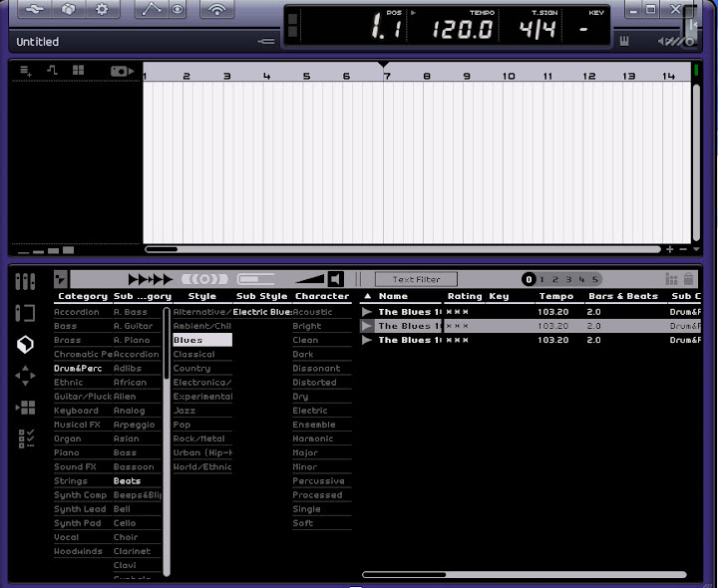Image resolution: width=718 pixels, height=588 pixels.
Task: Sort results by Tempo column header
Action: 555,296
